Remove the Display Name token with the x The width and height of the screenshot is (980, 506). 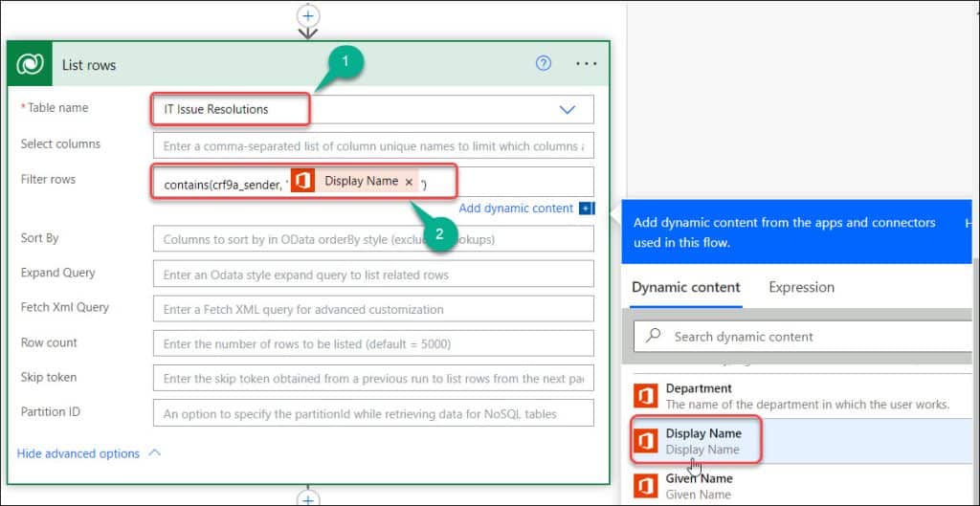(409, 182)
